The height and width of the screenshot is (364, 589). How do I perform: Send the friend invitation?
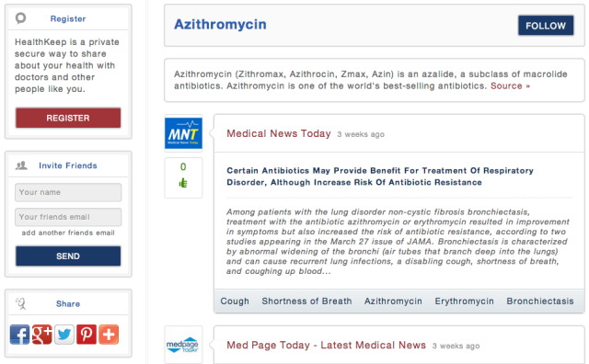coord(68,256)
